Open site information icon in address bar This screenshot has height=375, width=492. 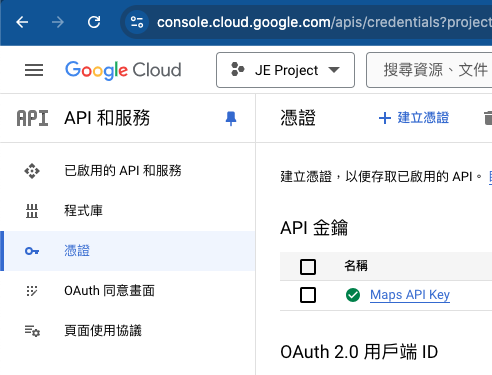click(x=137, y=22)
